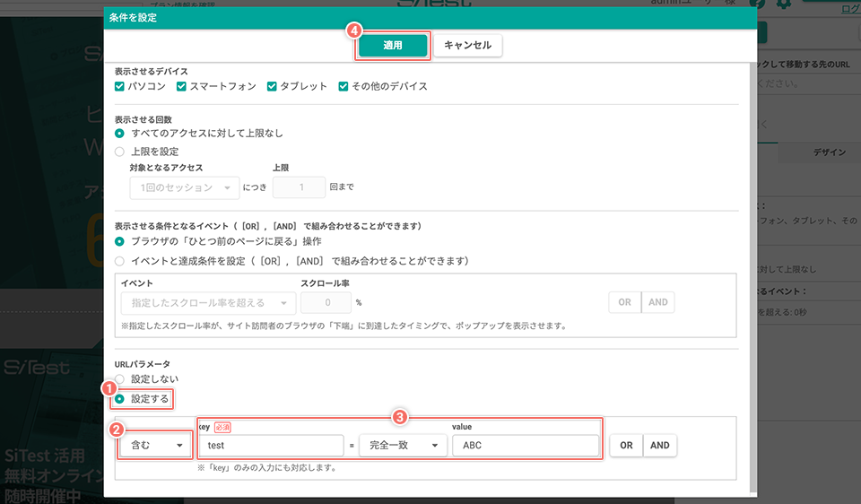Click the OR button in イベント row

point(624,302)
